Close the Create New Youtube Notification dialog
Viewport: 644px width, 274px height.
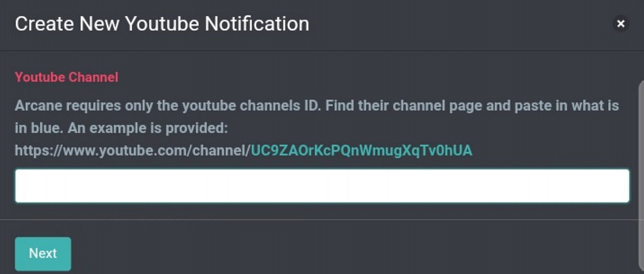click(621, 24)
